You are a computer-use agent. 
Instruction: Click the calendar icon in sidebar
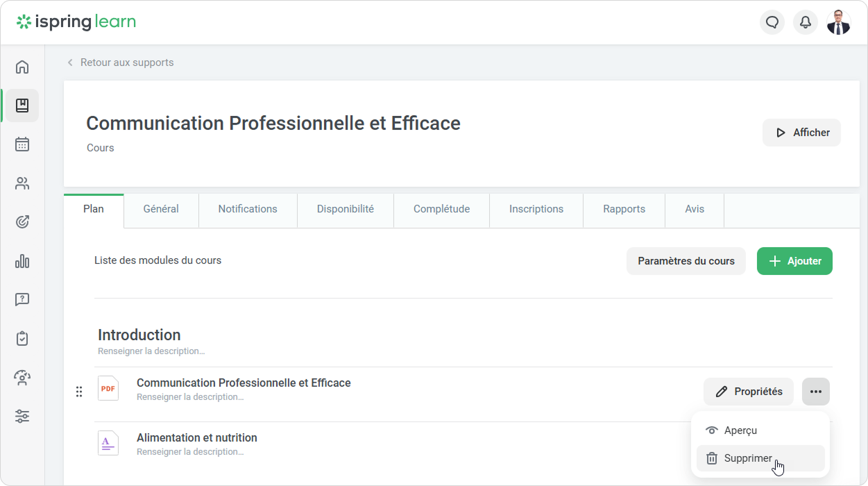tap(22, 144)
